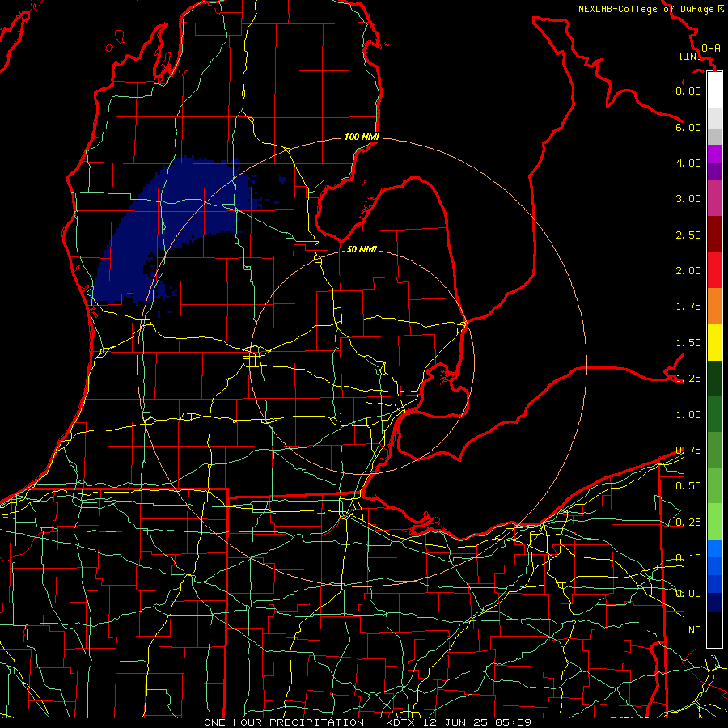
Task: Select the orange swatch in the color scale
Action: tap(714, 307)
